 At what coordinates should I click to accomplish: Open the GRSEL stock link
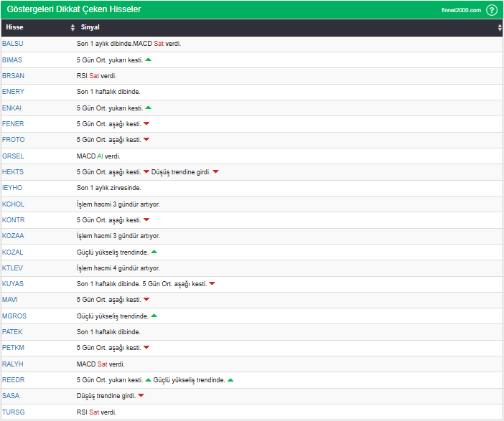(13, 156)
